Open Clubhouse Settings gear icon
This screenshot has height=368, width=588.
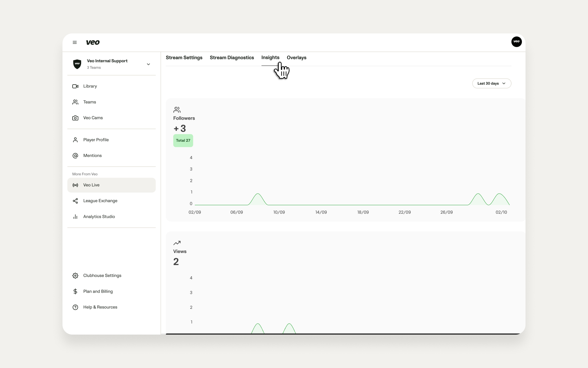pos(75,275)
